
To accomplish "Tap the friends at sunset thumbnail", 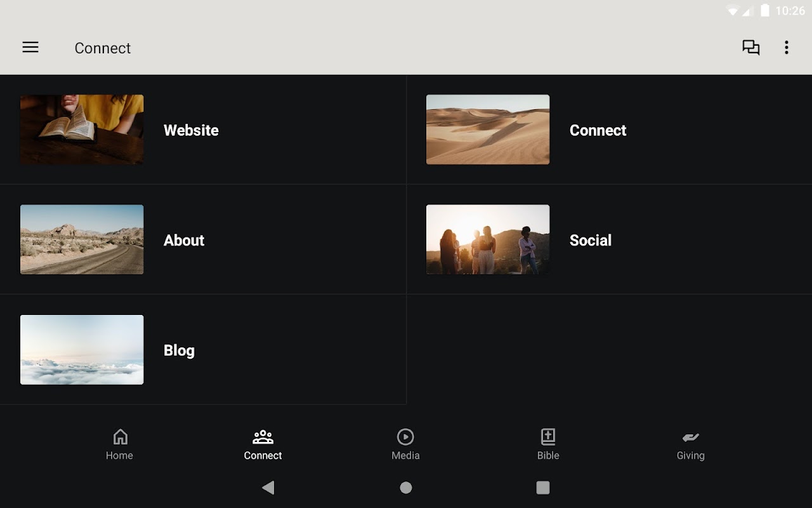I will tap(488, 239).
